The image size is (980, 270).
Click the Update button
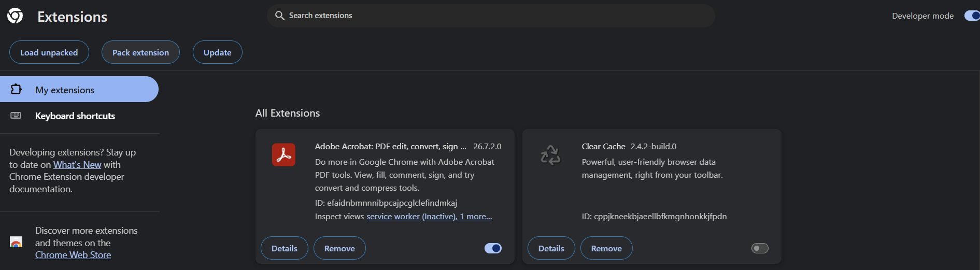(x=218, y=52)
